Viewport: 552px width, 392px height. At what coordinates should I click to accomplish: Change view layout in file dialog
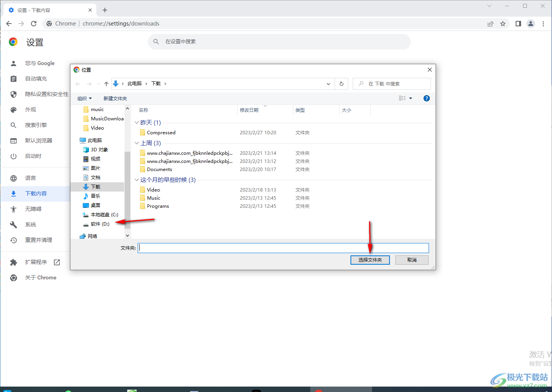pyautogui.click(x=402, y=98)
